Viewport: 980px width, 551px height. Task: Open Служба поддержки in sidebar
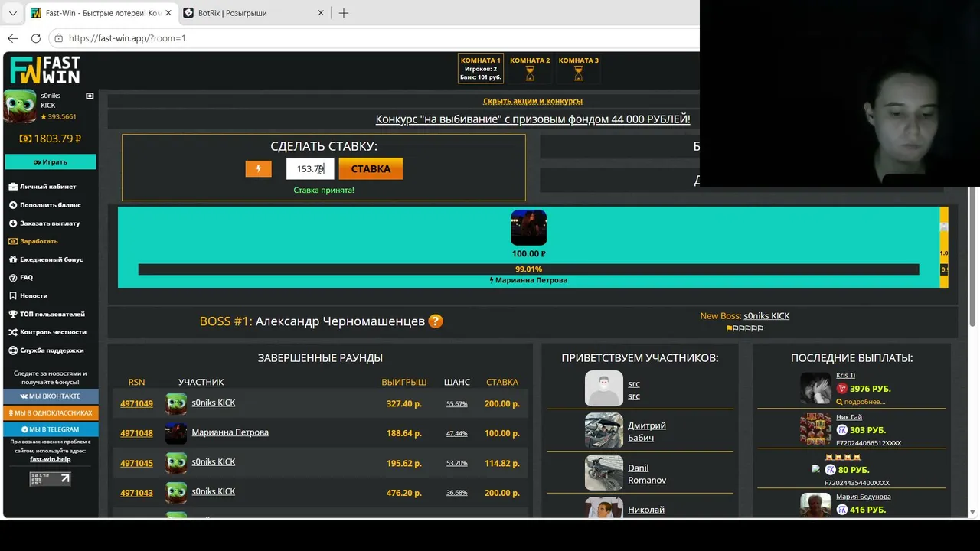(x=52, y=350)
